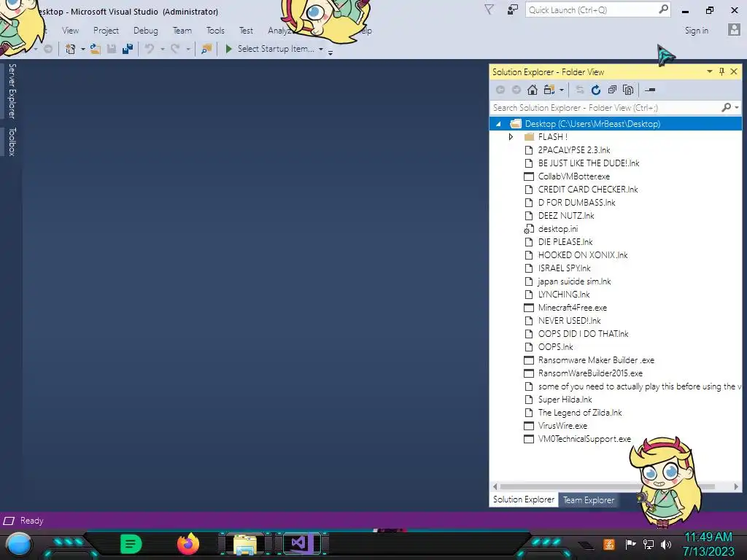Open the Test menu
The image size is (747, 560).
tap(246, 31)
